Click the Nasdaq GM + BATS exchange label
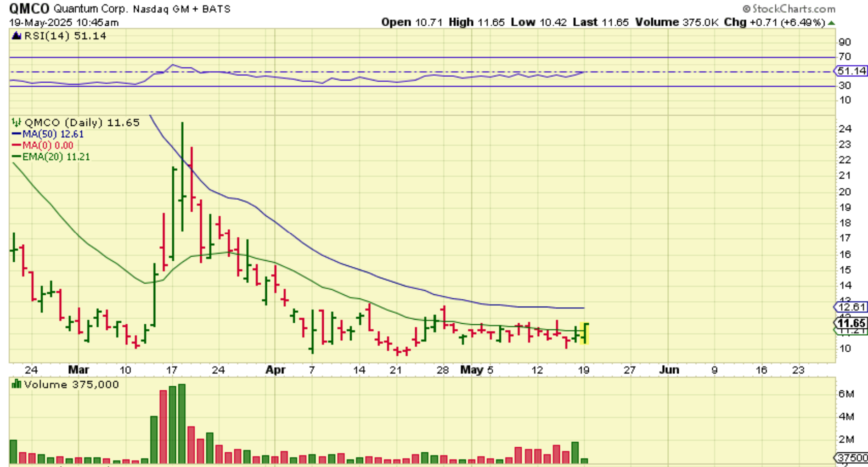 click(182, 9)
